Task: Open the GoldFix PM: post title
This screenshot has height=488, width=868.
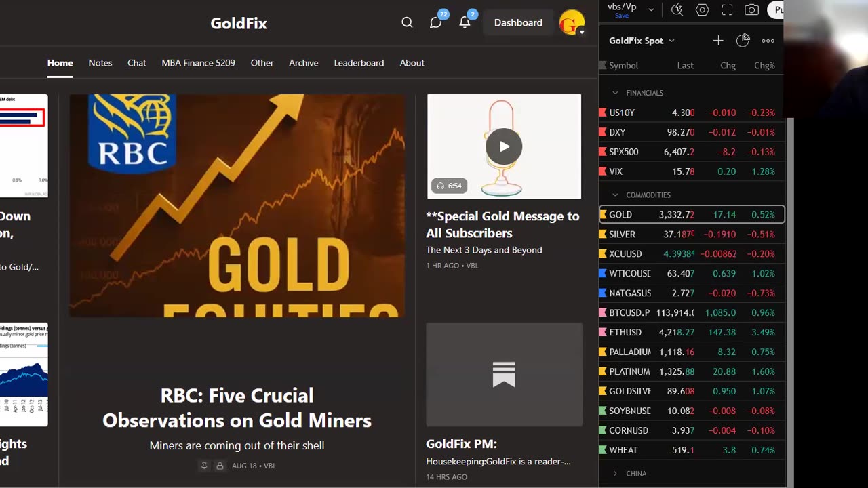Action: (x=461, y=444)
